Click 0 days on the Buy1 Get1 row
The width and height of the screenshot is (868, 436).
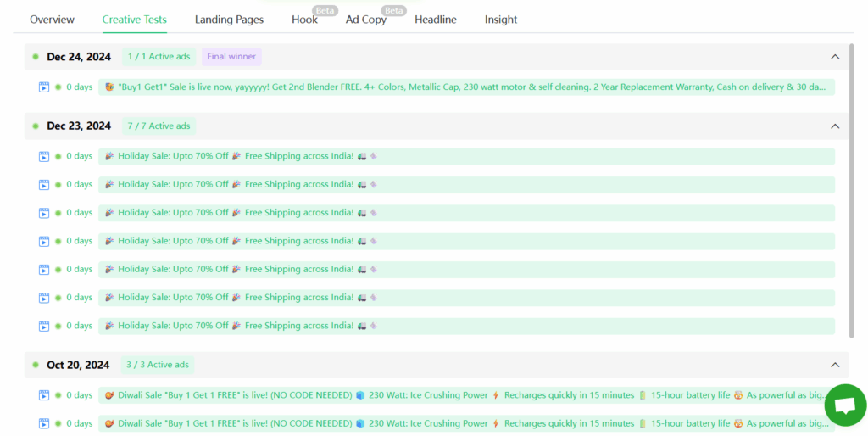coord(79,87)
